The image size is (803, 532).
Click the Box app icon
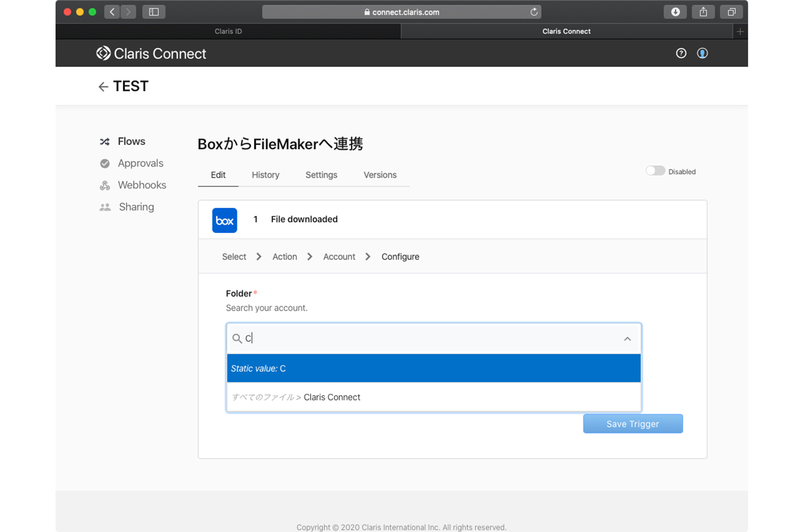click(224, 220)
